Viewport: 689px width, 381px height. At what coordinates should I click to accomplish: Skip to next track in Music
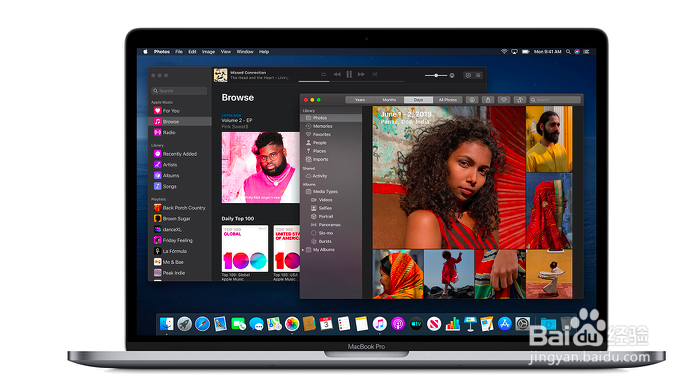pos(361,74)
